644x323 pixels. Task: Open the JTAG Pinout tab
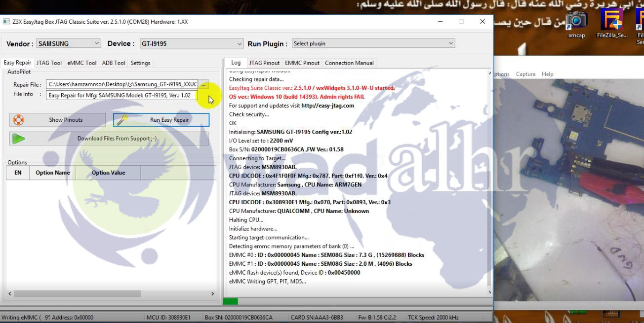click(x=264, y=63)
